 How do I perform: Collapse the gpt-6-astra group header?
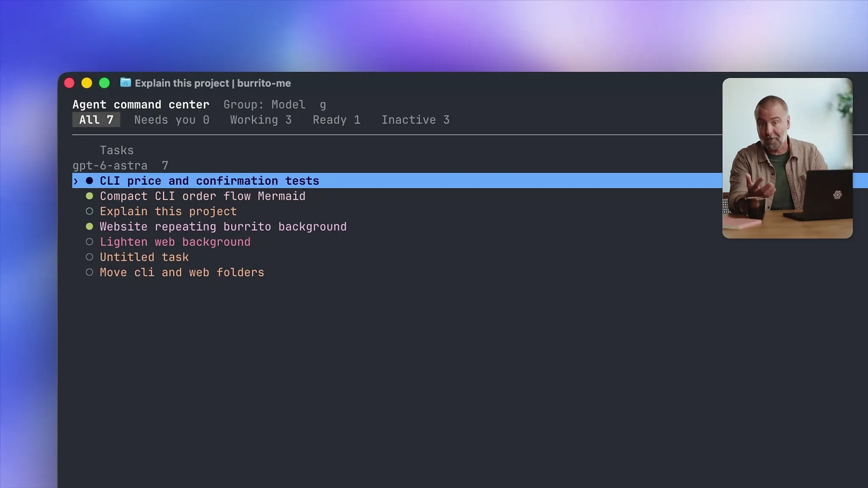[x=120, y=166]
